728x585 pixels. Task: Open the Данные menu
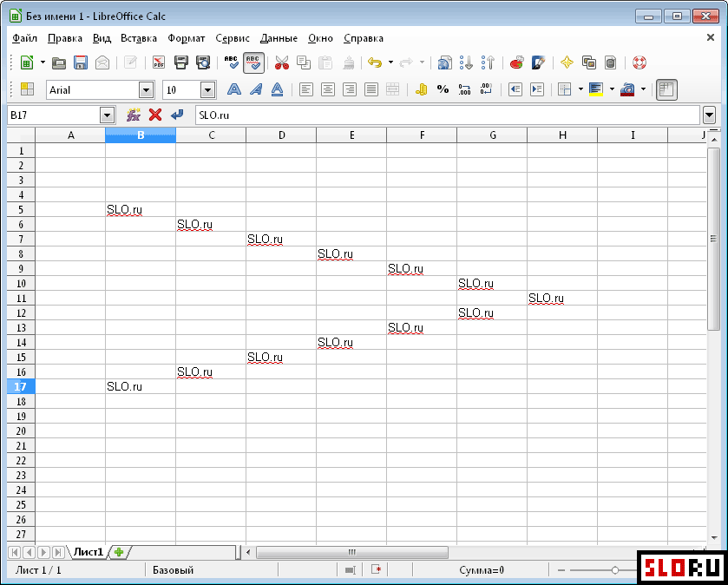[279, 38]
